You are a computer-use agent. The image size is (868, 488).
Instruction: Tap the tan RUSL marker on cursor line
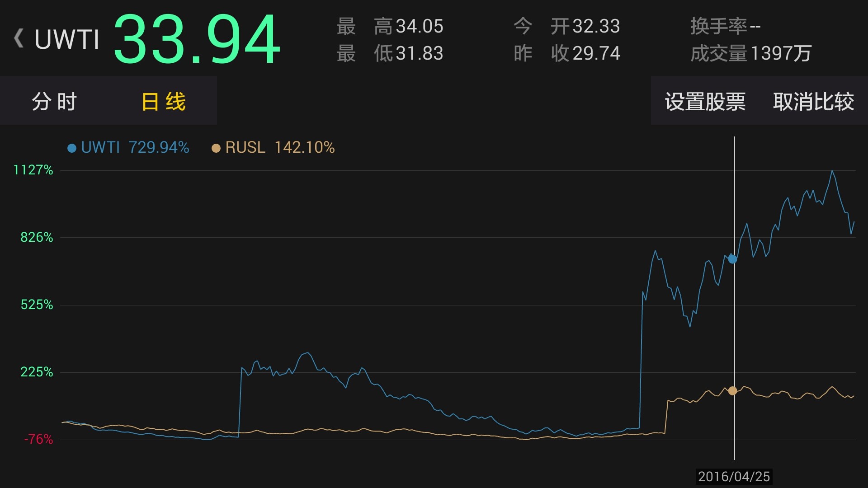pyautogui.click(x=732, y=390)
